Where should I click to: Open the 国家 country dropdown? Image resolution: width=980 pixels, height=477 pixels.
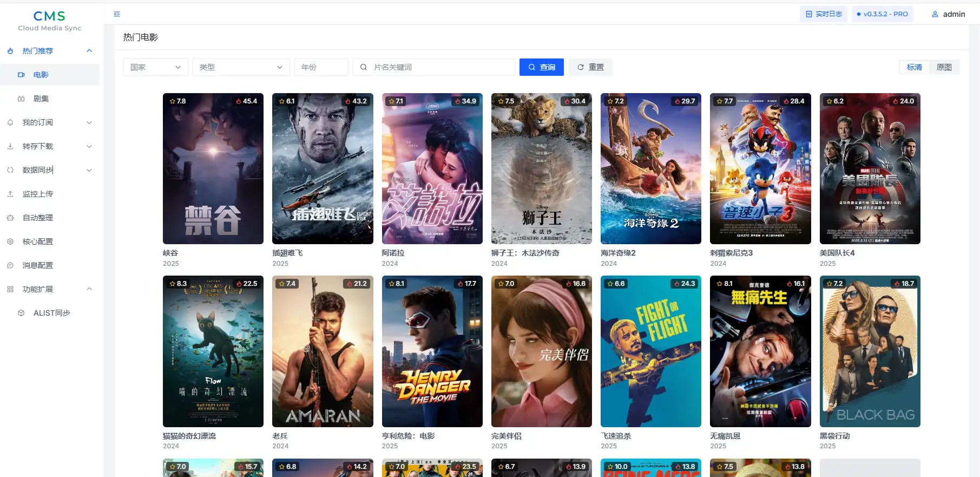point(155,67)
